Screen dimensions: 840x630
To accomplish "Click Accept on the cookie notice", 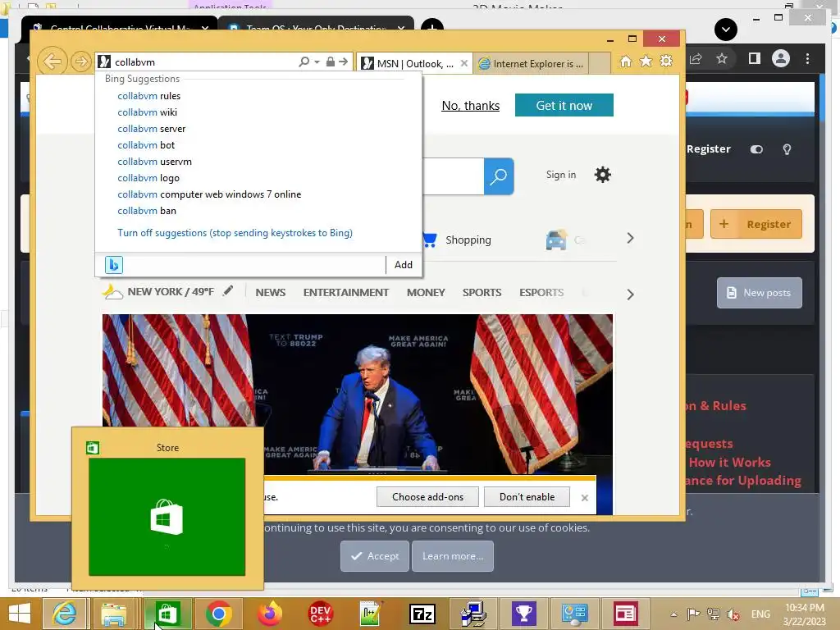I will point(374,556).
